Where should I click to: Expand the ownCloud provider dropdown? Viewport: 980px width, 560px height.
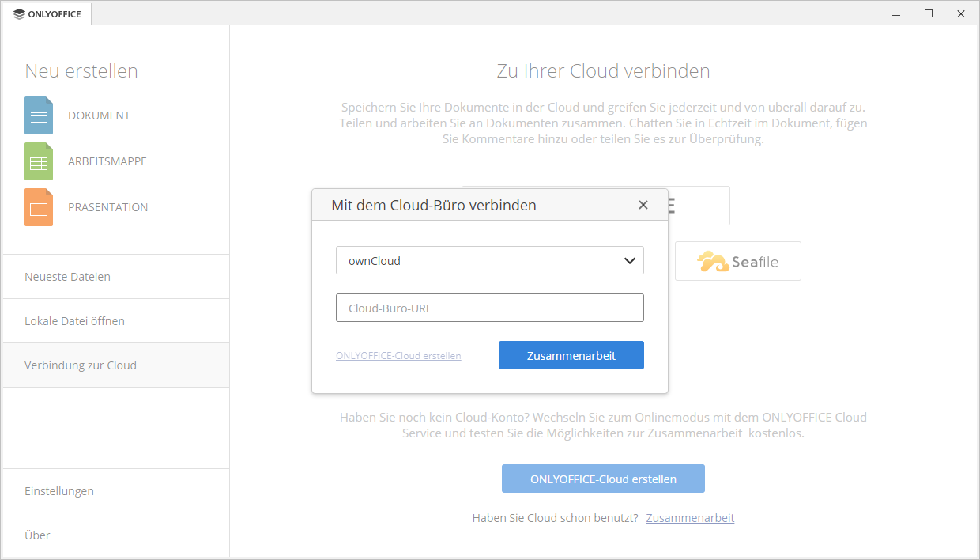click(x=490, y=260)
